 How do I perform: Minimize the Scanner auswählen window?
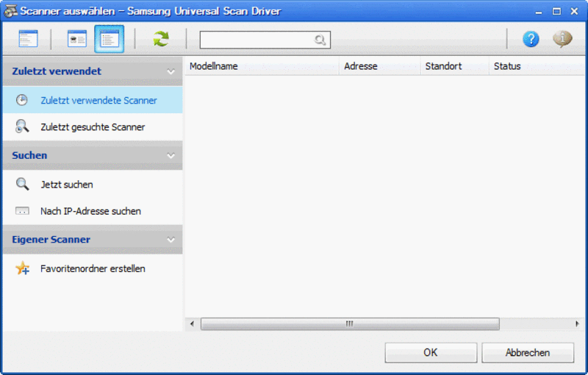point(539,11)
